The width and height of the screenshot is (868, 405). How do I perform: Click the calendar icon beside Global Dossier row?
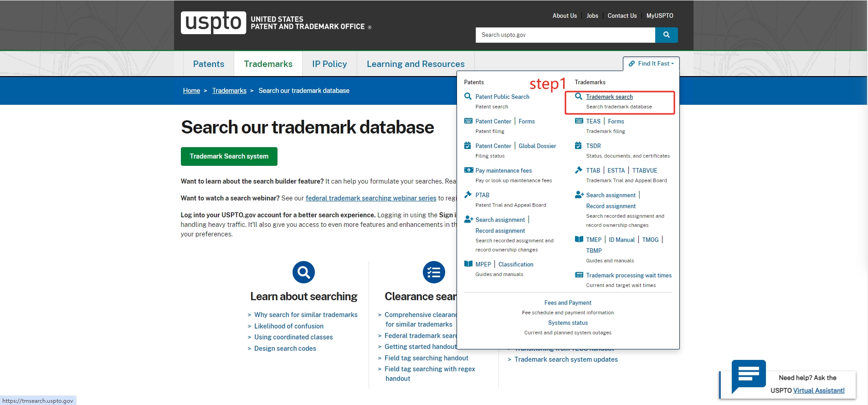click(467, 145)
